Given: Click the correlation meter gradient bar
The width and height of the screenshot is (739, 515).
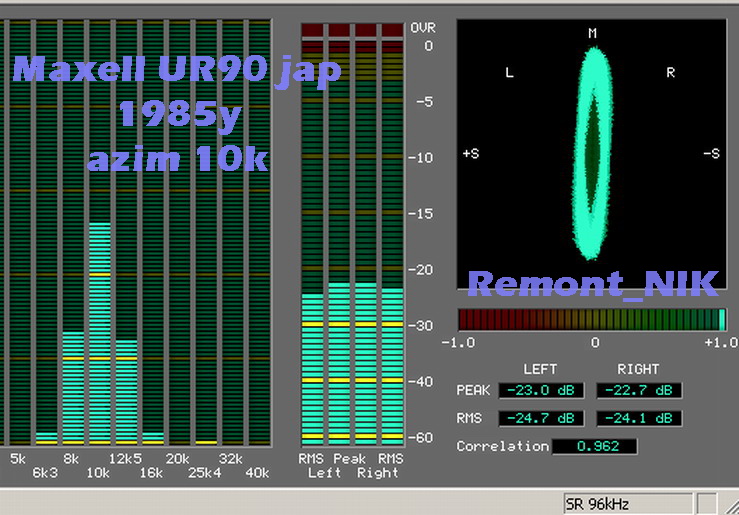Looking at the screenshot, I should point(592,320).
